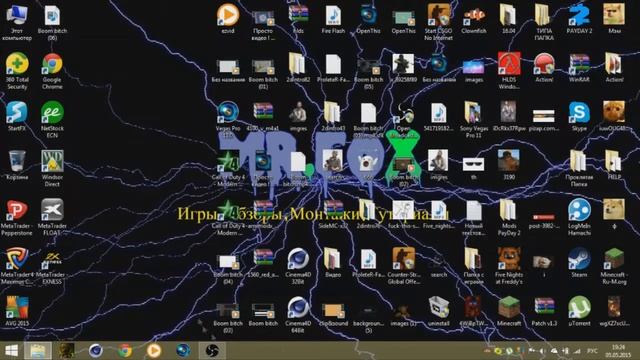
Task: Launch MetaTrader FLOAT shortcut
Action: 52,217
